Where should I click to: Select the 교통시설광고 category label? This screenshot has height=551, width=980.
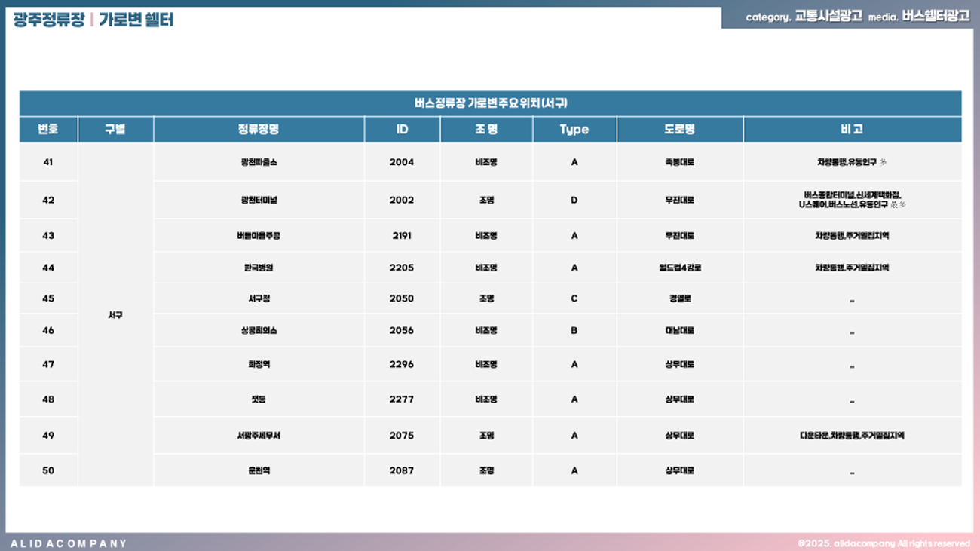pos(828,16)
